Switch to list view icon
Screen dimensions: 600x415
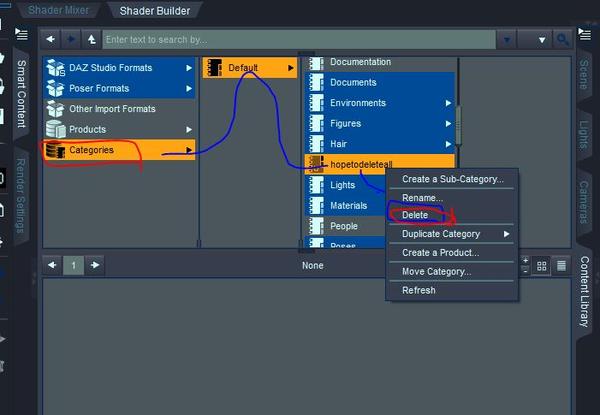561,266
